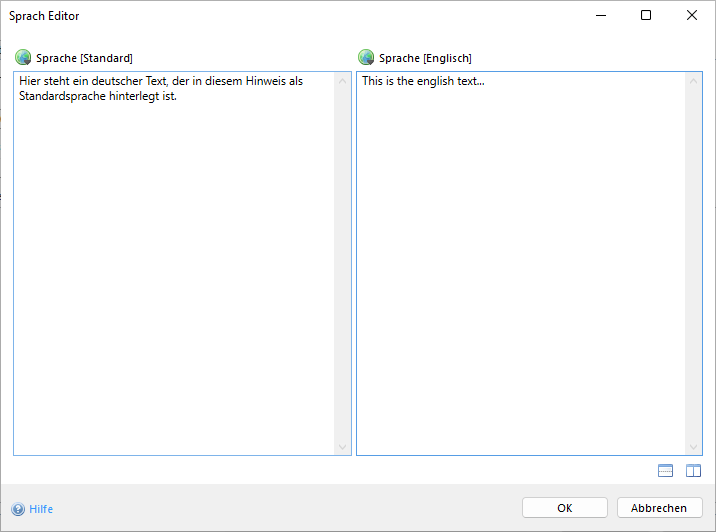Screen dimensions: 716x532
Task: Minimize the Sprach Editor window
Action: [600, 16]
